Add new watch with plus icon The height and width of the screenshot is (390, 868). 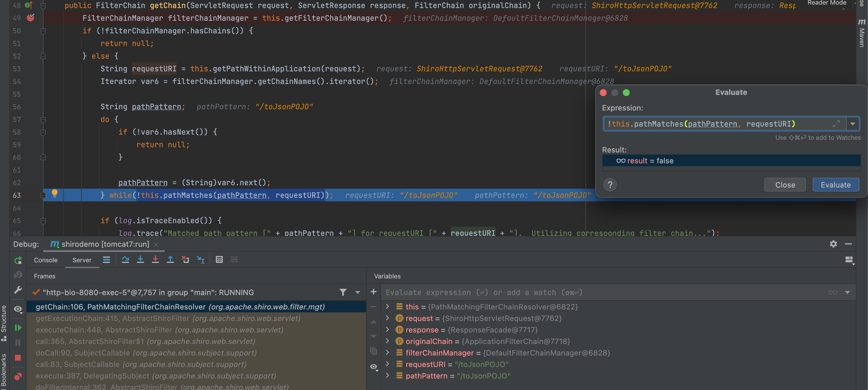point(373,292)
